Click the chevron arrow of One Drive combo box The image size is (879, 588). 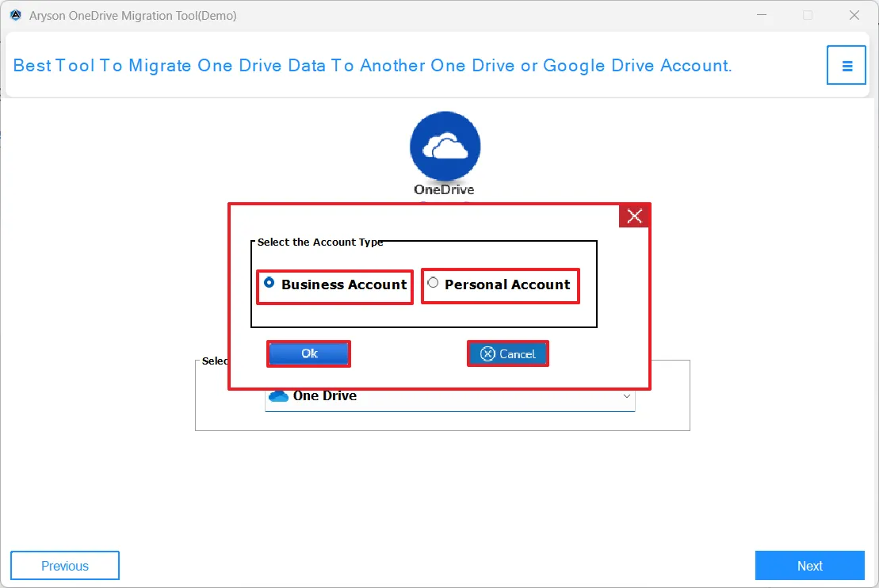click(x=626, y=395)
